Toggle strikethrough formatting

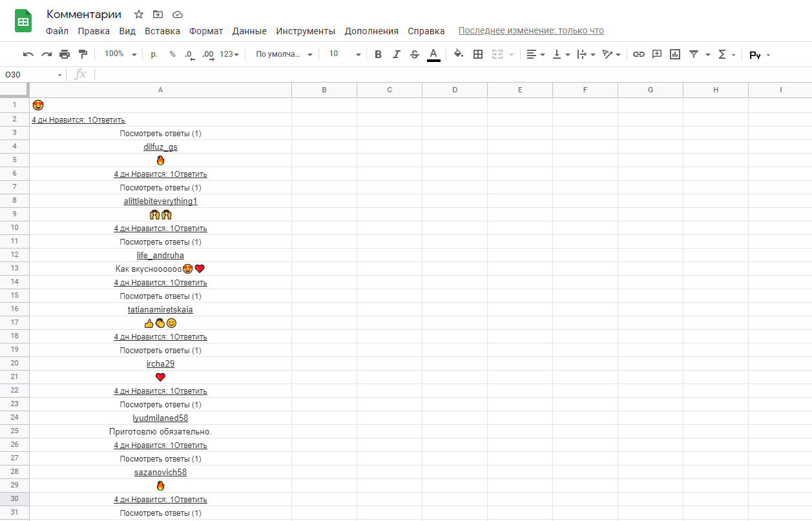point(415,54)
